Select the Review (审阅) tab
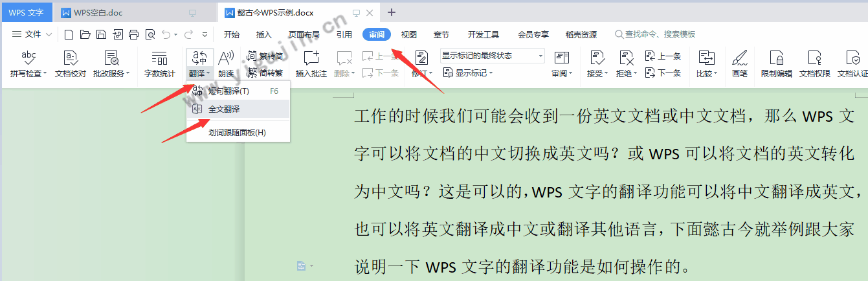Image resolution: width=868 pixels, height=281 pixels. point(377,34)
